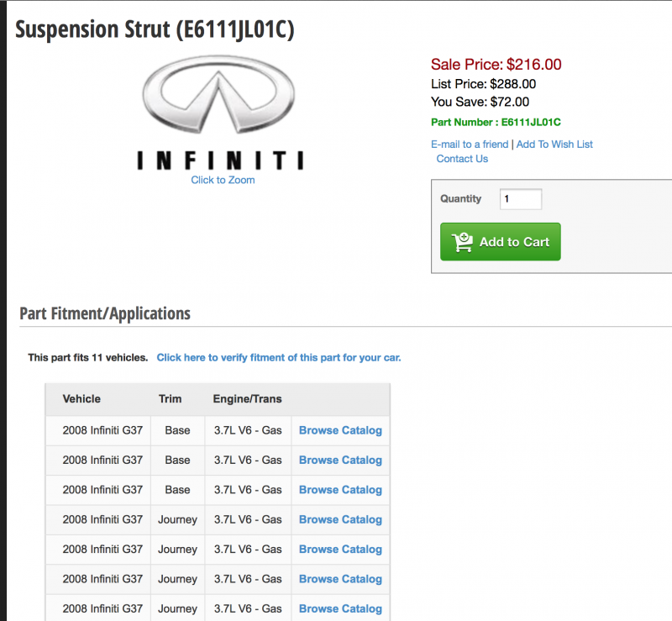This screenshot has width=672, height=621.
Task: Focus the Quantity input field
Action: click(x=520, y=199)
